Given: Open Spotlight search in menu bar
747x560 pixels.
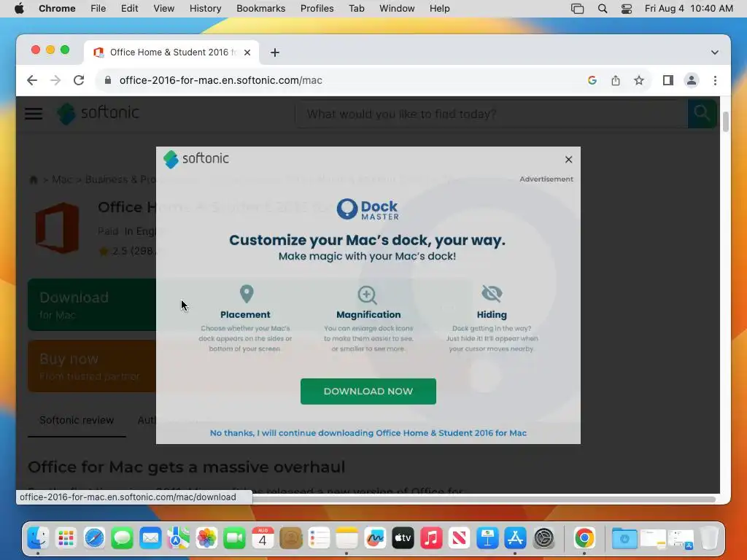Looking at the screenshot, I should [602, 9].
